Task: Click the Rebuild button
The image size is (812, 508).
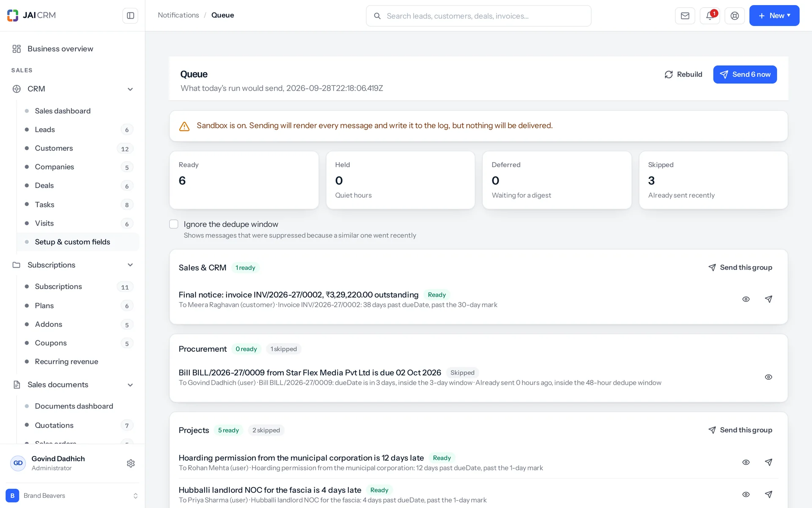Action: click(x=683, y=75)
